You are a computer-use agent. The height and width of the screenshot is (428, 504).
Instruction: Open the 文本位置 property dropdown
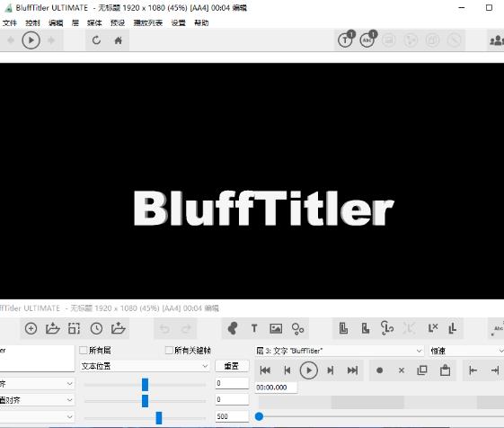coord(145,366)
